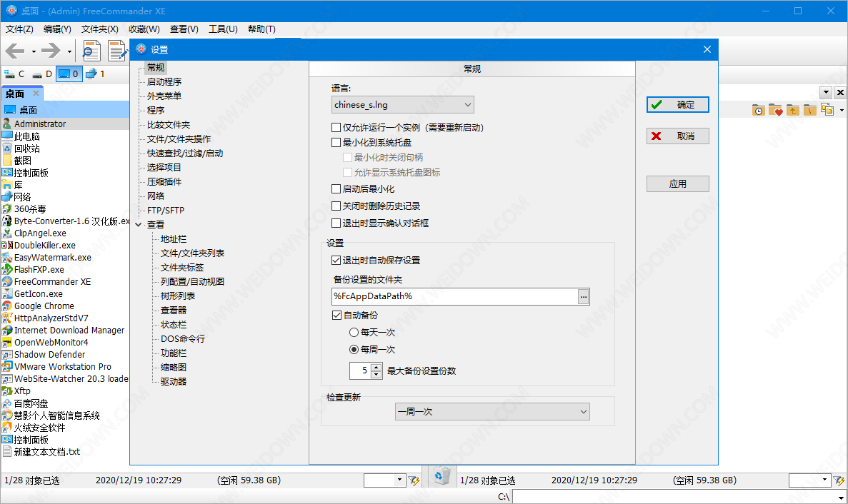Decrease 最大备份设置份数 spinner value
The width and height of the screenshot is (848, 504).
[376, 375]
